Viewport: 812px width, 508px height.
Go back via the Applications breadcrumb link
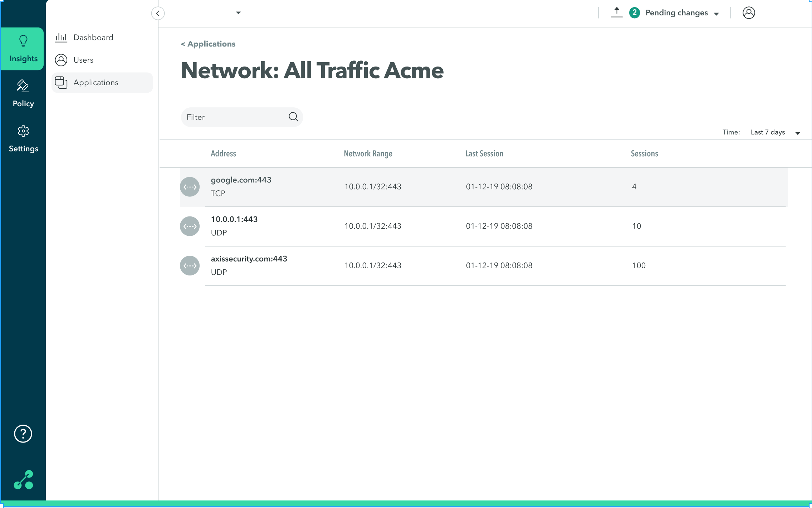pos(208,44)
